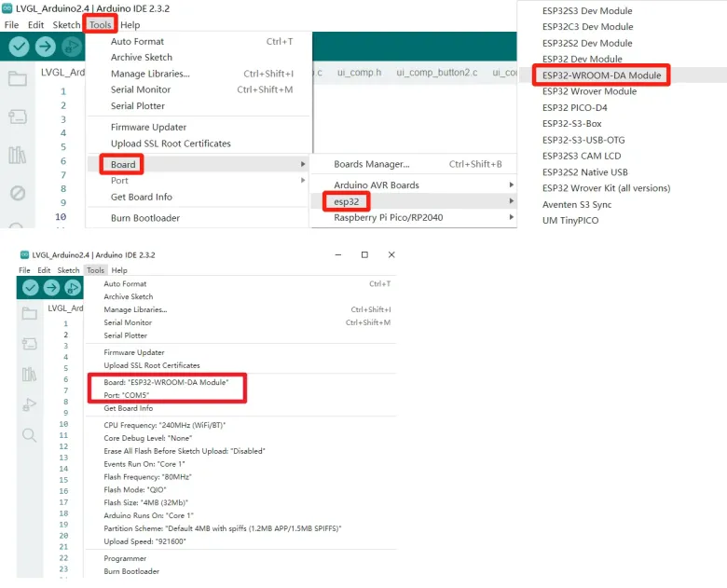Expand the Arduino AVR Boards submenu
This screenshot has width=727, height=588.
point(377,185)
